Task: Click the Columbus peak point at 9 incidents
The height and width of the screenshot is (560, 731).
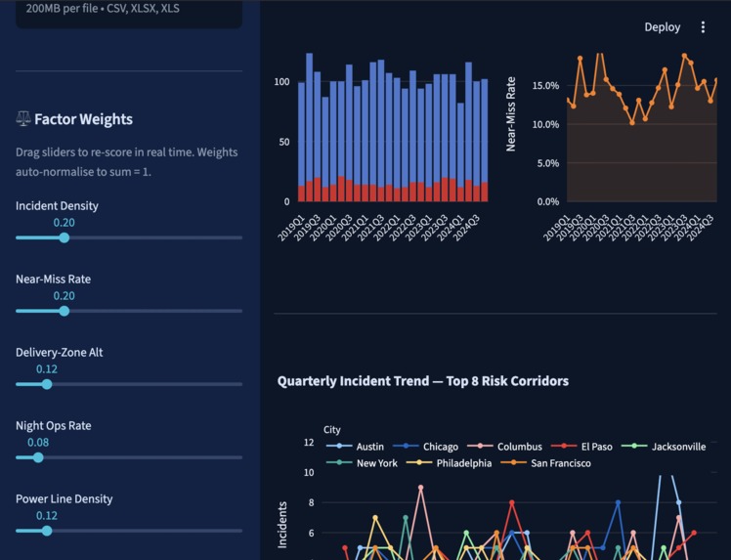Action: tap(421, 488)
